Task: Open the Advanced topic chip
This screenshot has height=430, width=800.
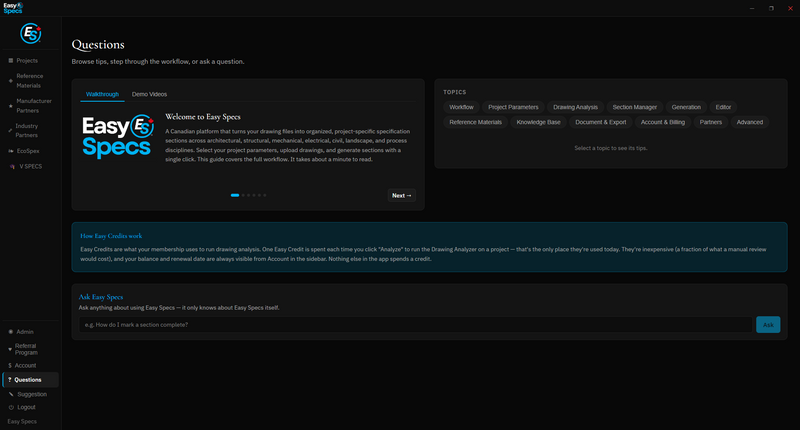Action: 749,122
